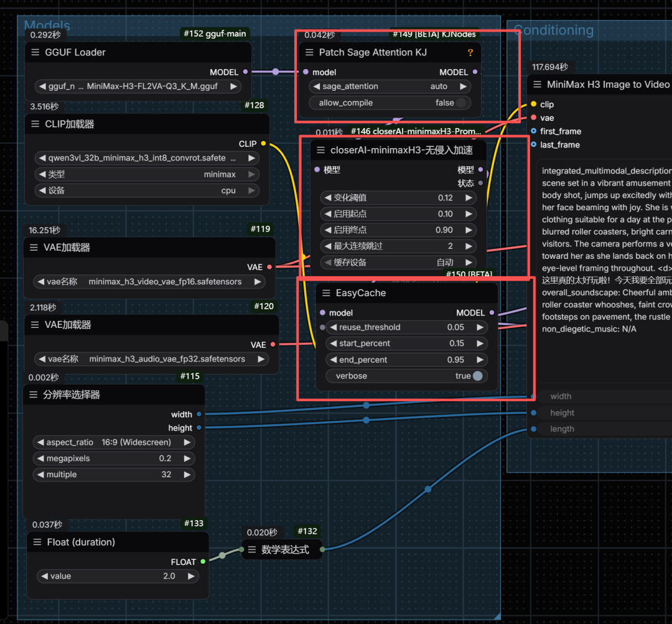Increase multiple value with its right arrow

coord(187,475)
